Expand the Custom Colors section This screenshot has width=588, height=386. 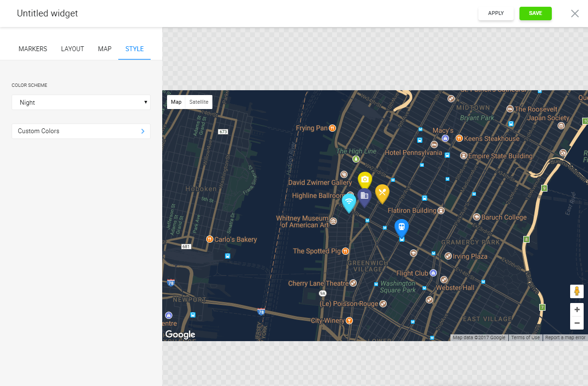81,131
